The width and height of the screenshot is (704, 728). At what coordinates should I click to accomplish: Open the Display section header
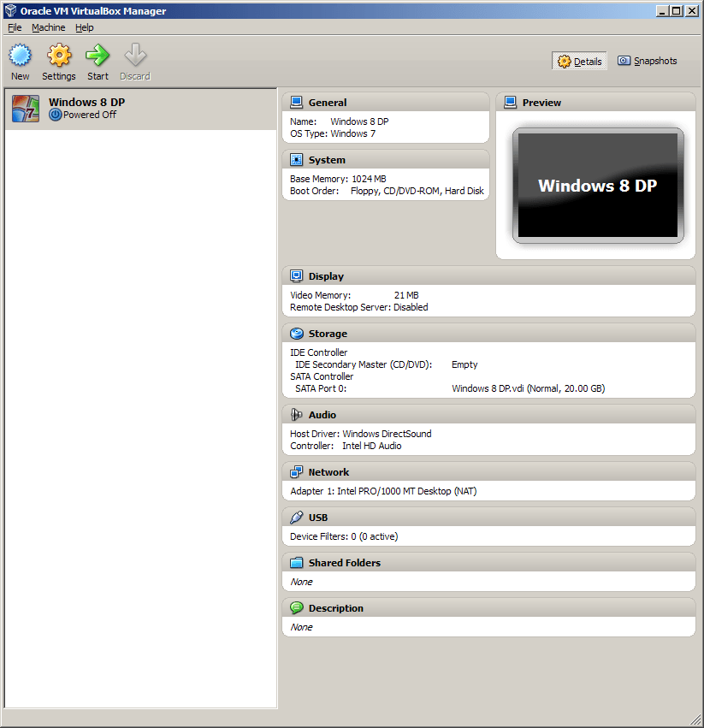326,276
